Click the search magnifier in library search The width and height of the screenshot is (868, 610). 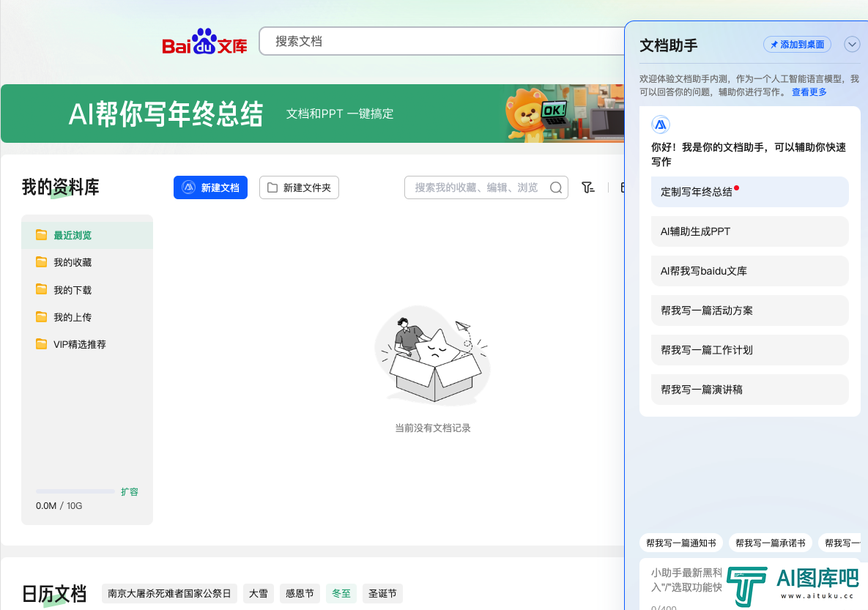(556, 187)
